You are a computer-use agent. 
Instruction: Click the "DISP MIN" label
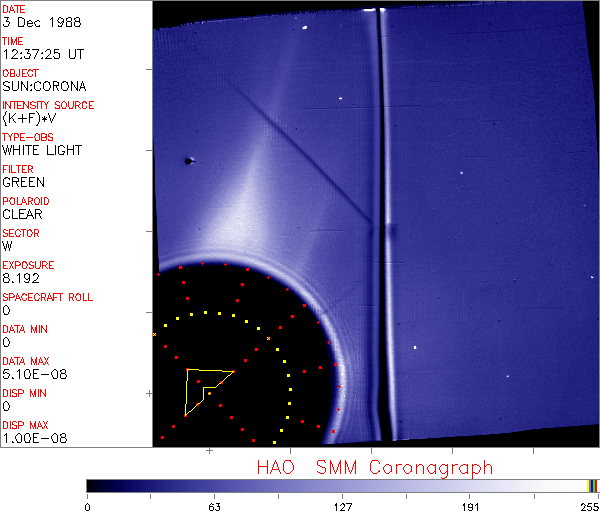(x=24, y=393)
